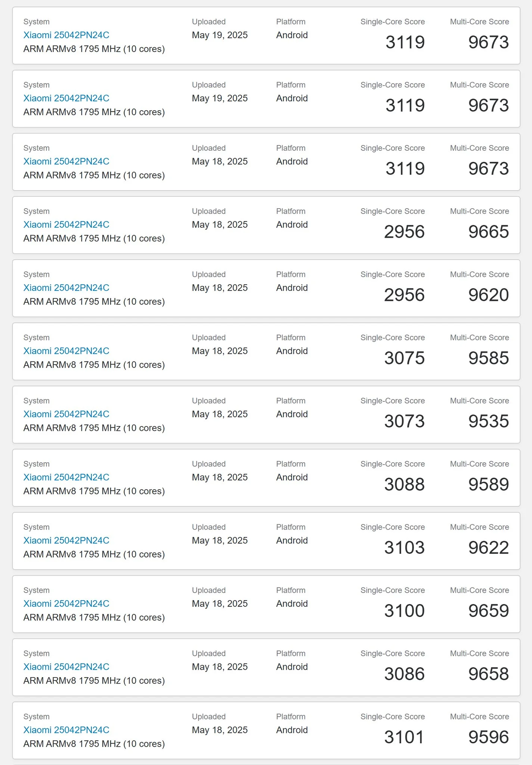532x765 pixels.
Task: Click the multi-core score value 9665
Action: pyautogui.click(x=489, y=232)
